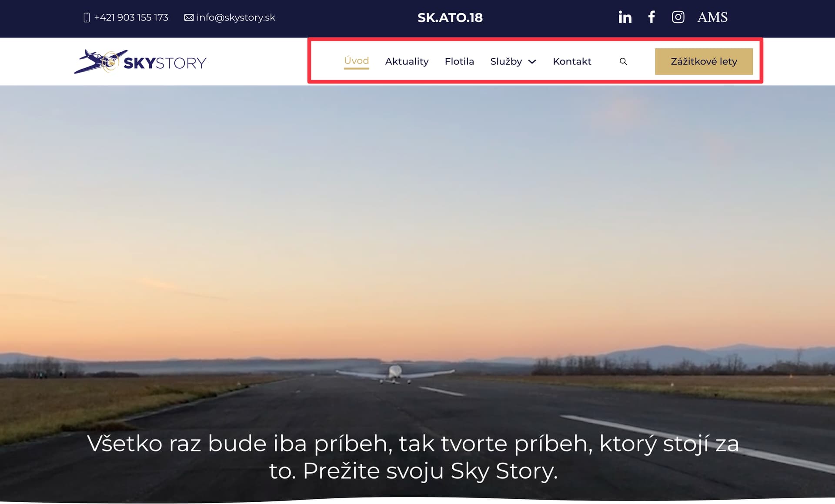Click the info@skystory.sk email link

tap(236, 17)
